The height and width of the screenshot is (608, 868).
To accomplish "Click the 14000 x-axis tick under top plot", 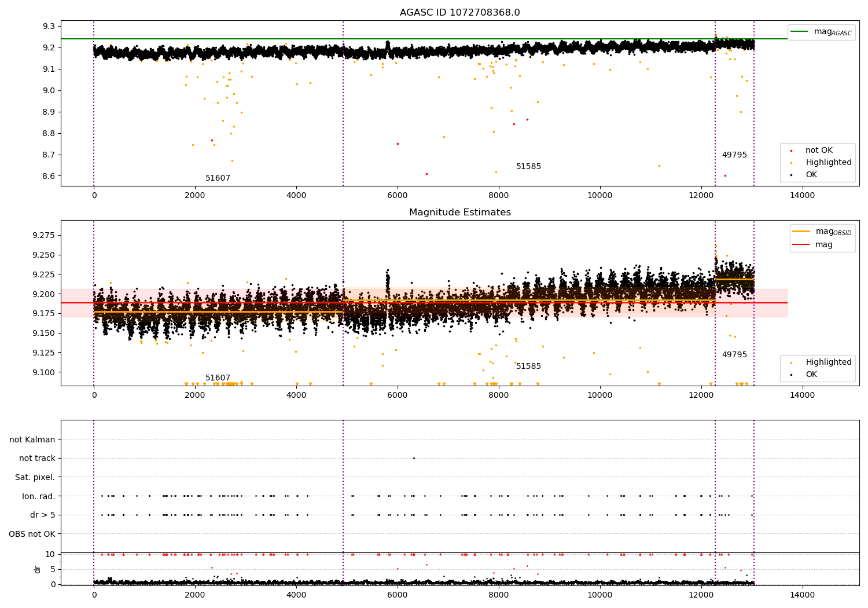I will click(x=802, y=196).
